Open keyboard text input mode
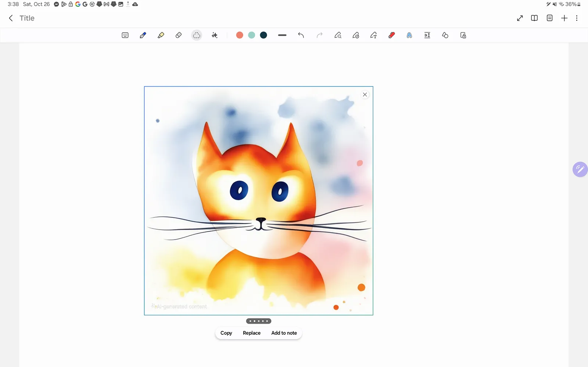The image size is (588, 367). pyautogui.click(x=125, y=35)
